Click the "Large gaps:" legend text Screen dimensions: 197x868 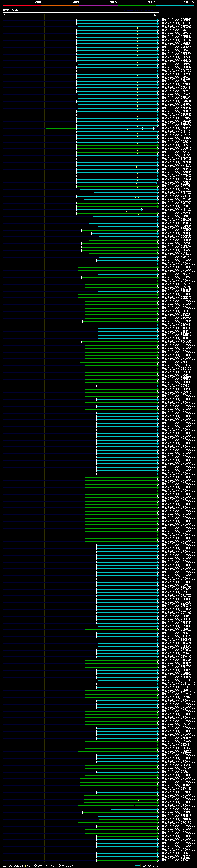point(13,866)
